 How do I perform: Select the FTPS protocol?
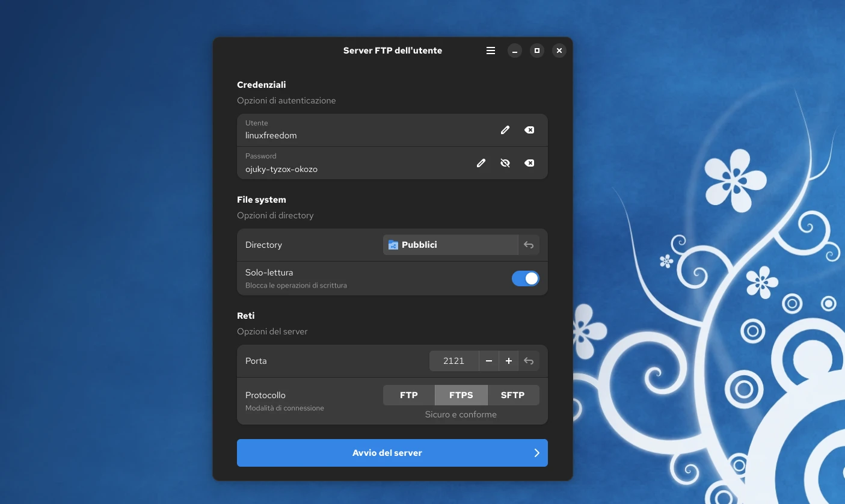click(461, 395)
